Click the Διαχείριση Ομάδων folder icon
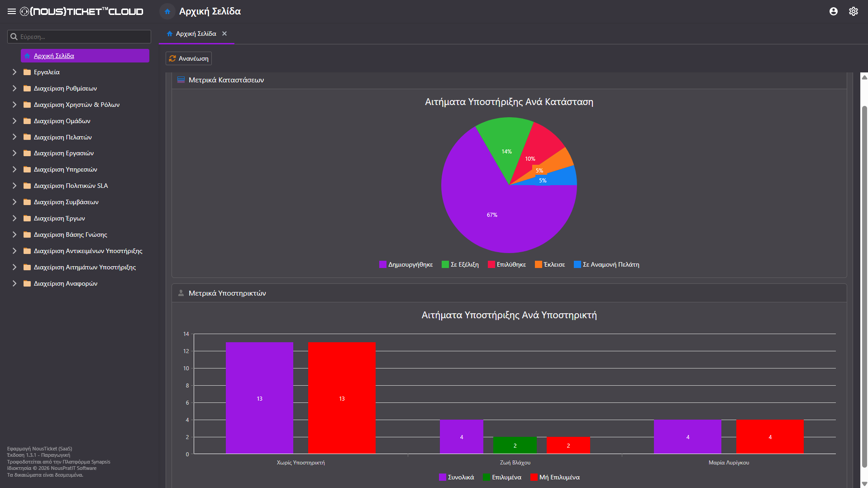The height and width of the screenshot is (488, 868). 27,121
